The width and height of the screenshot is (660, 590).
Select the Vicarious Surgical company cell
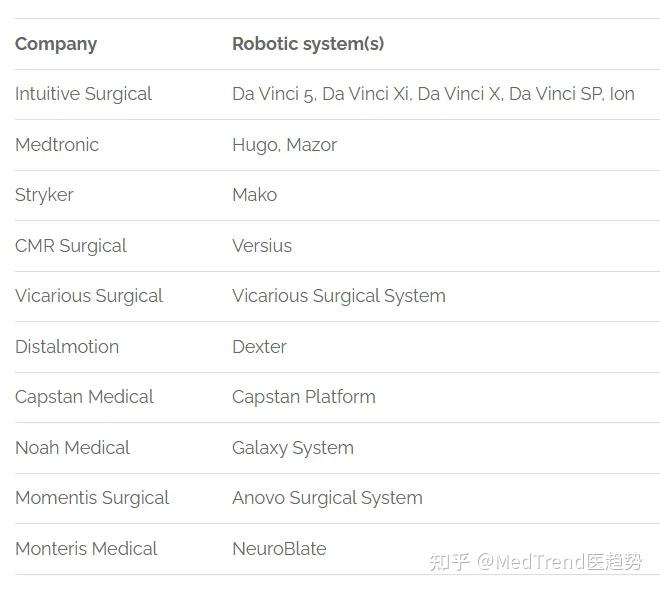point(89,296)
